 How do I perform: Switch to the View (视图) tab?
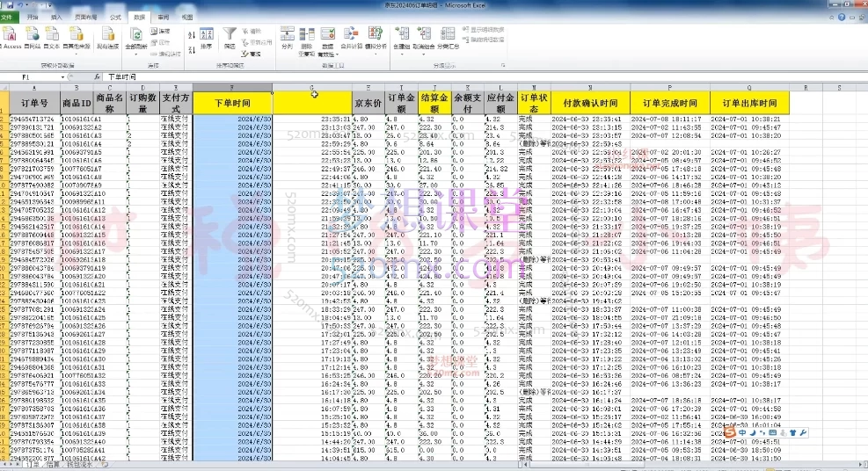(x=187, y=18)
